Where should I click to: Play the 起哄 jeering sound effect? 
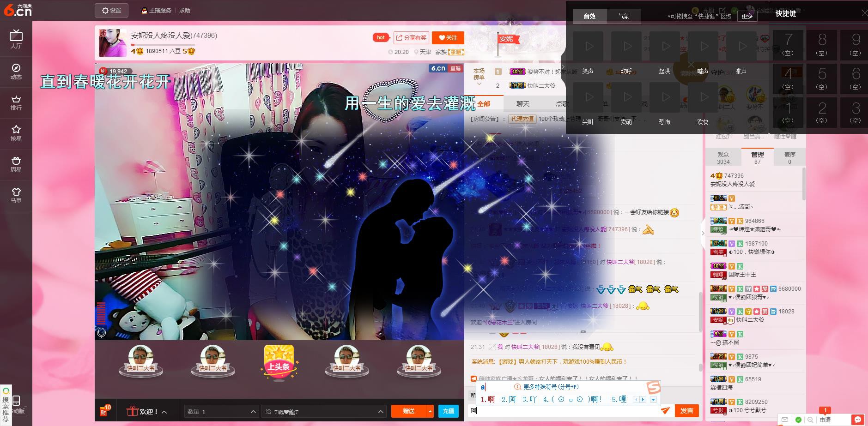(x=664, y=47)
